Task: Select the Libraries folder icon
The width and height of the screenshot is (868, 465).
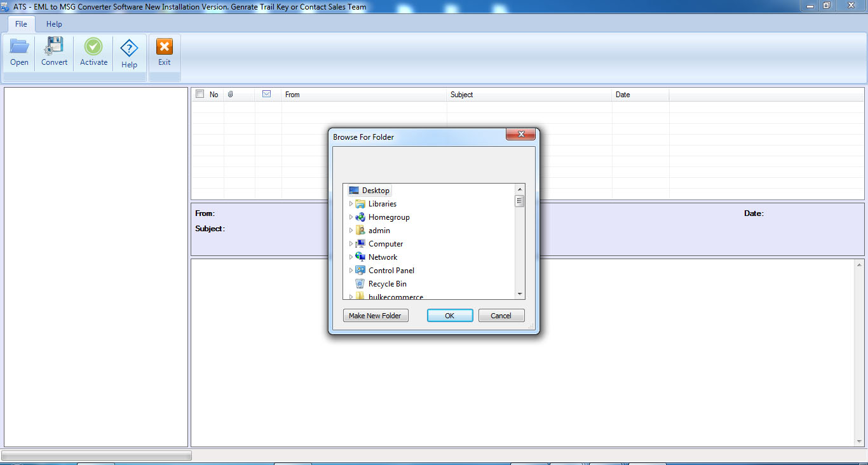Action: pyautogui.click(x=360, y=204)
